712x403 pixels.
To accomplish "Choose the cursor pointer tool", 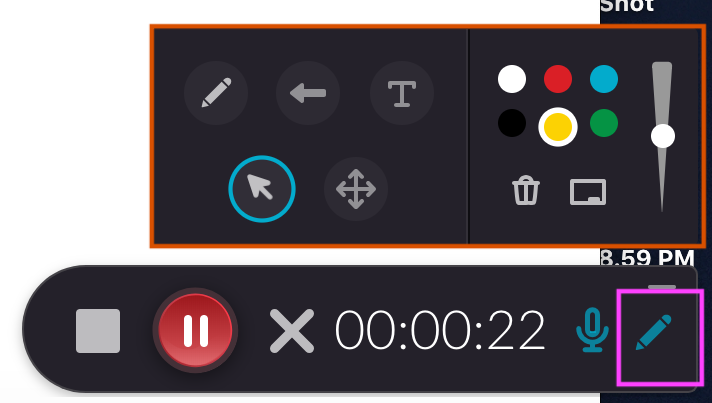I will [262, 189].
